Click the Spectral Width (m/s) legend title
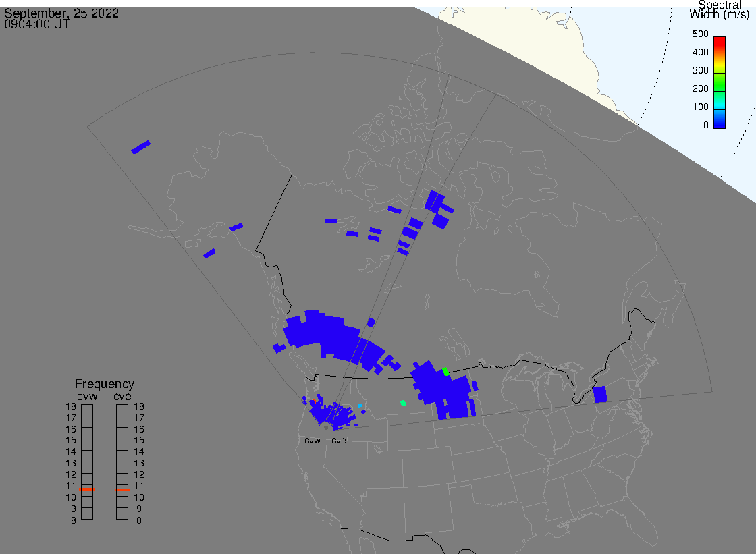Viewport: 756px width, 554px height. pos(720,9)
